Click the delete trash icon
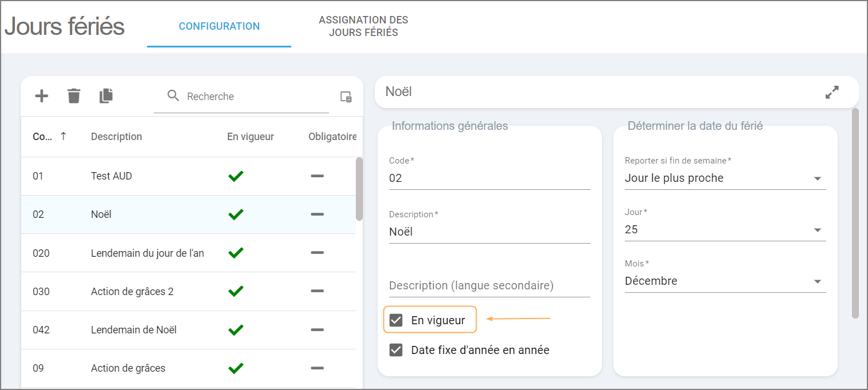868x390 pixels. [x=74, y=96]
